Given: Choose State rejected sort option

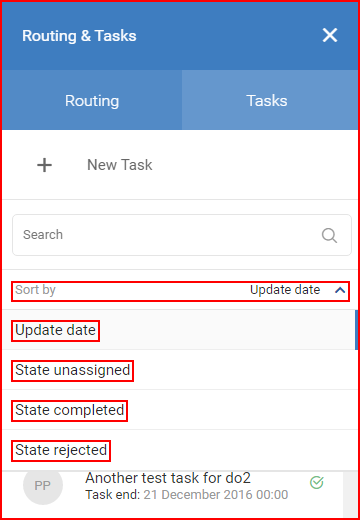Looking at the screenshot, I should click(x=61, y=450).
